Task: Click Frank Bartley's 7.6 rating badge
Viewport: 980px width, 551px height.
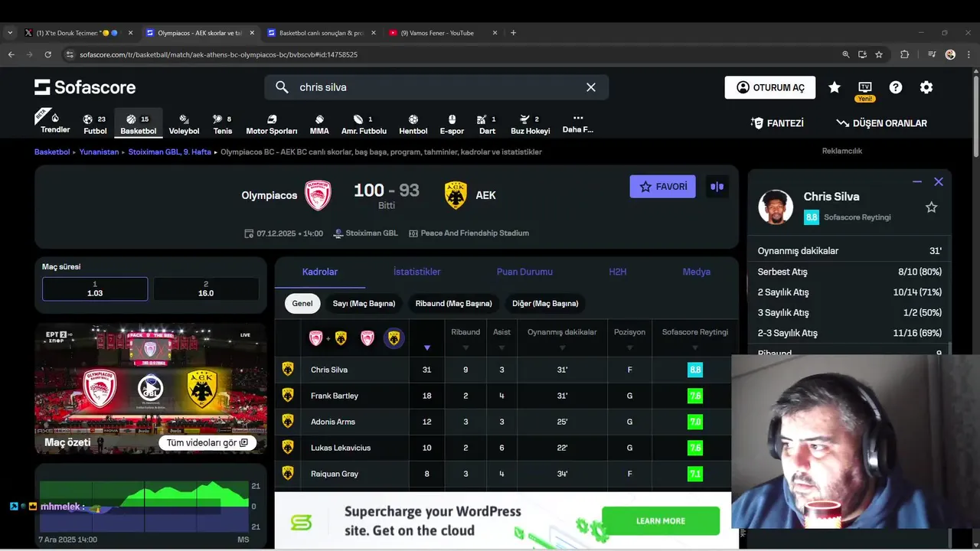Action: (695, 396)
